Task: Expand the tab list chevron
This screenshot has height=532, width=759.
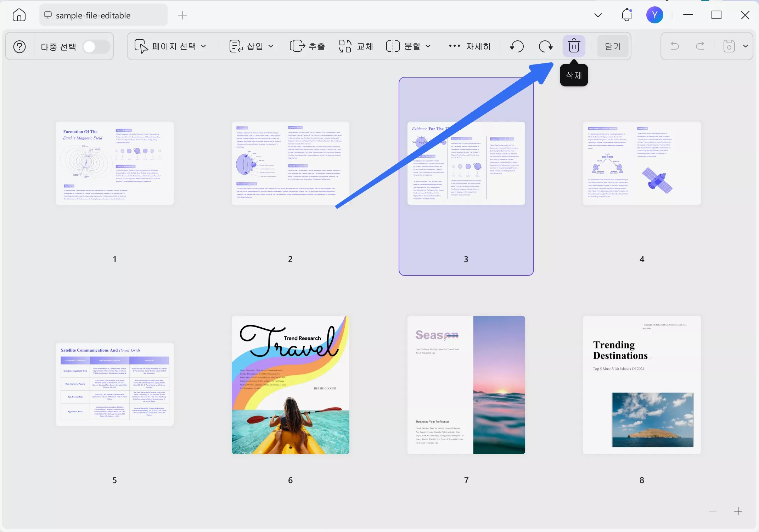Action: [x=598, y=15]
